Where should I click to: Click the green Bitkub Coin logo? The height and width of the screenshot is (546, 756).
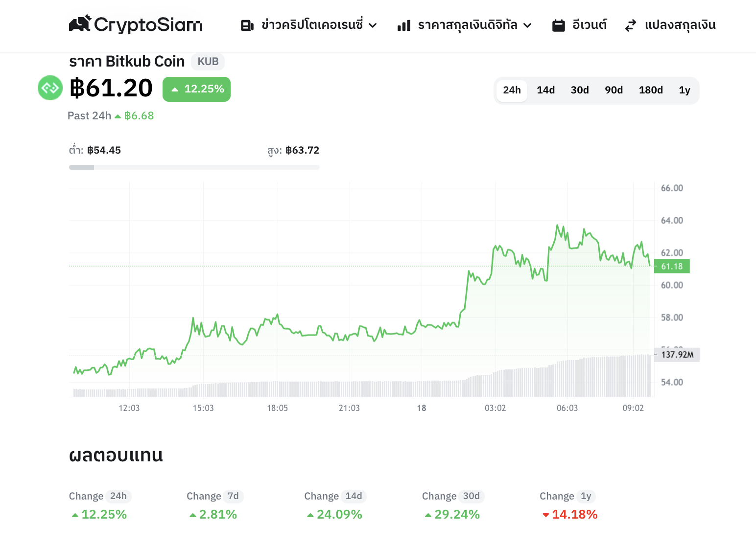(50, 88)
